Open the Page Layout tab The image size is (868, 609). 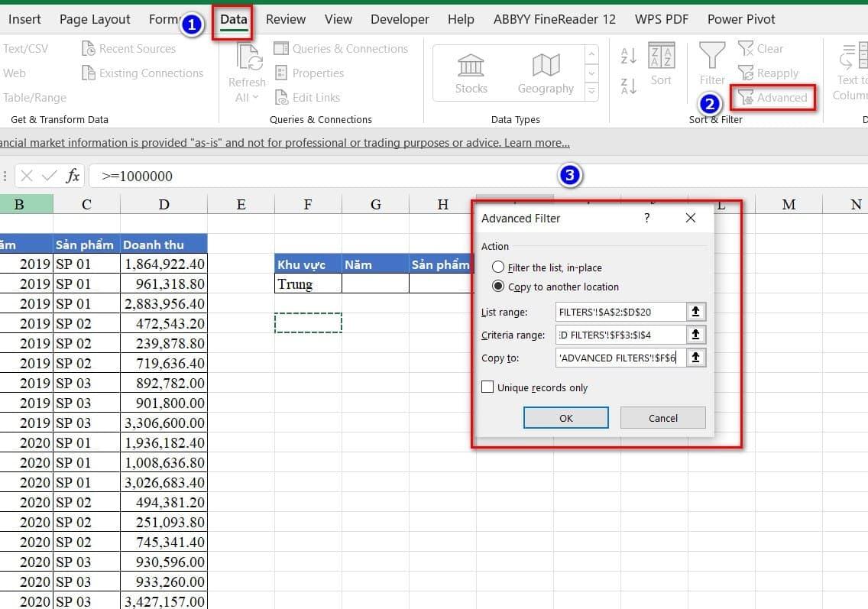[95, 19]
